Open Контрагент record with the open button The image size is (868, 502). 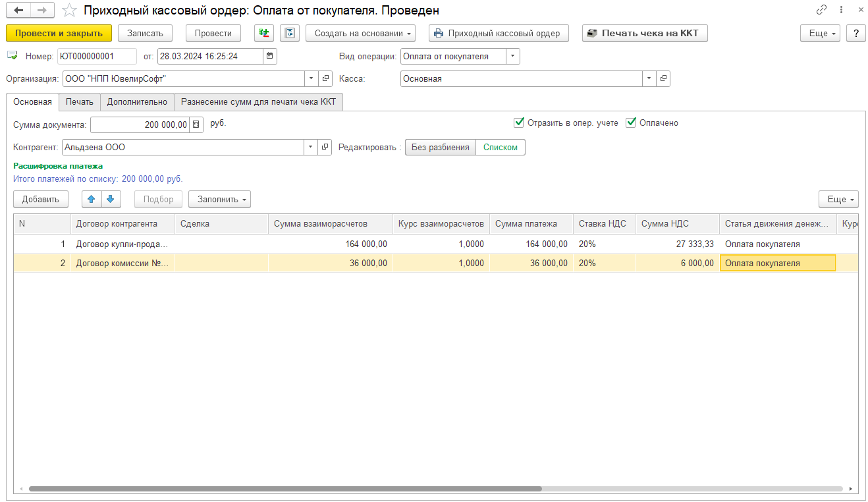[x=325, y=147]
